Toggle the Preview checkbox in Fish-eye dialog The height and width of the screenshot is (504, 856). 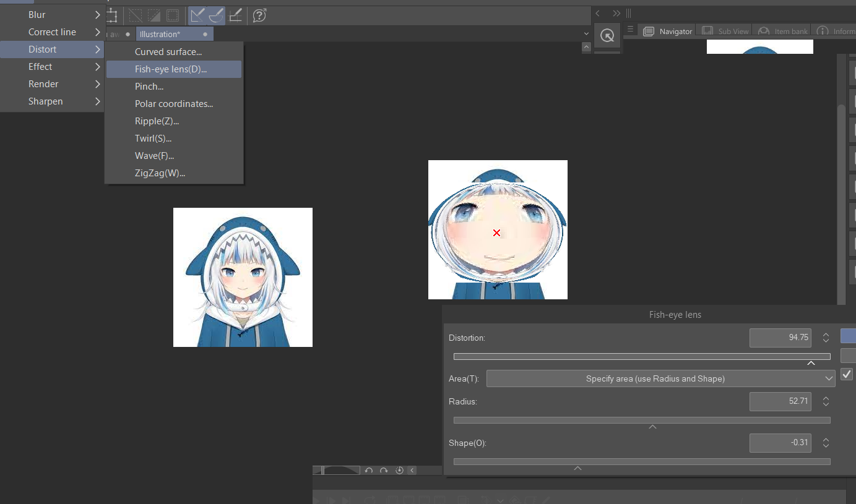coord(847,374)
